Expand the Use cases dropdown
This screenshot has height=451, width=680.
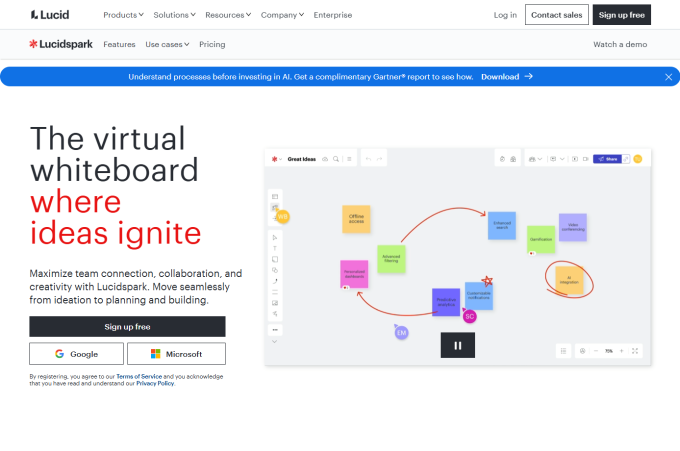click(167, 44)
